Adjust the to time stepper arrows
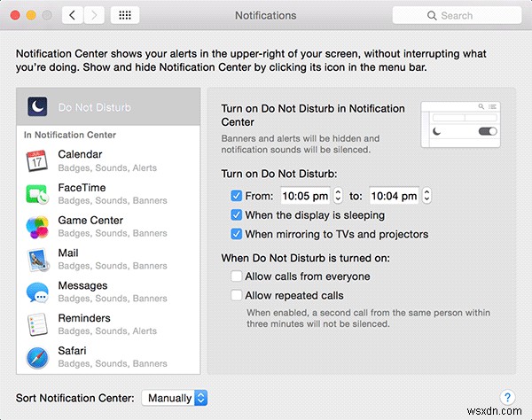 coord(426,196)
